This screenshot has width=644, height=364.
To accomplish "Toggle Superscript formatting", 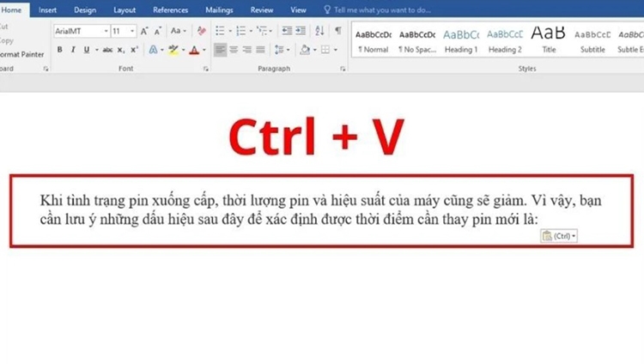I will click(x=134, y=50).
